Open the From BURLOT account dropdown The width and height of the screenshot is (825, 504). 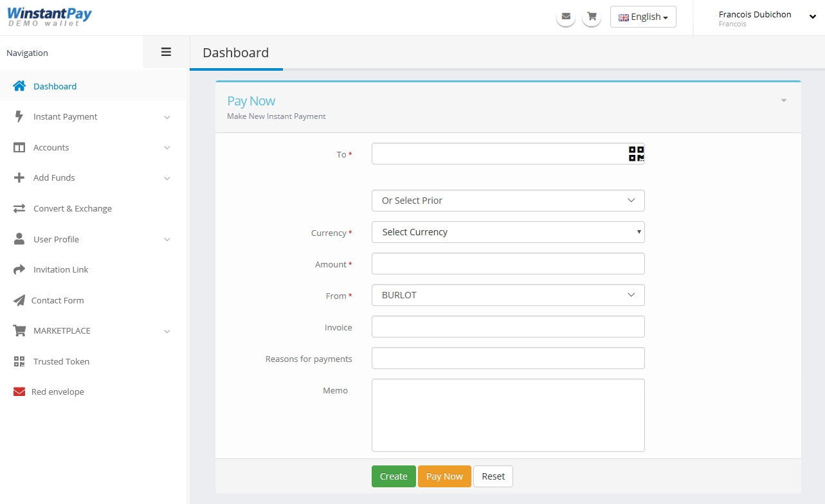pyautogui.click(x=508, y=295)
